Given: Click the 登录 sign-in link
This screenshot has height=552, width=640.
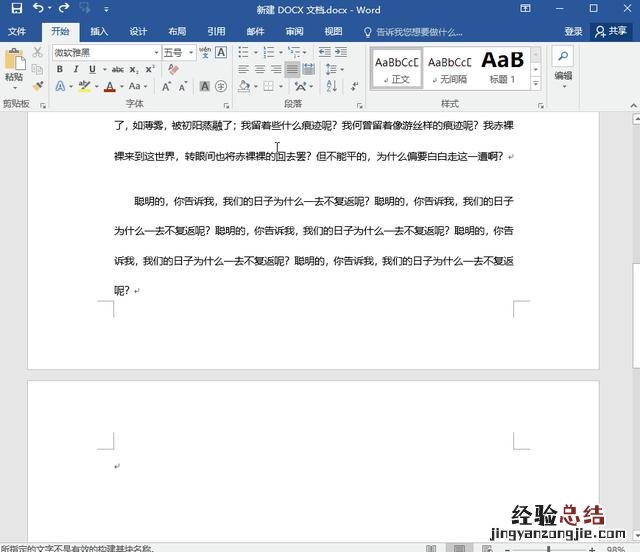Looking at the screenshot, I should [573, 31].
